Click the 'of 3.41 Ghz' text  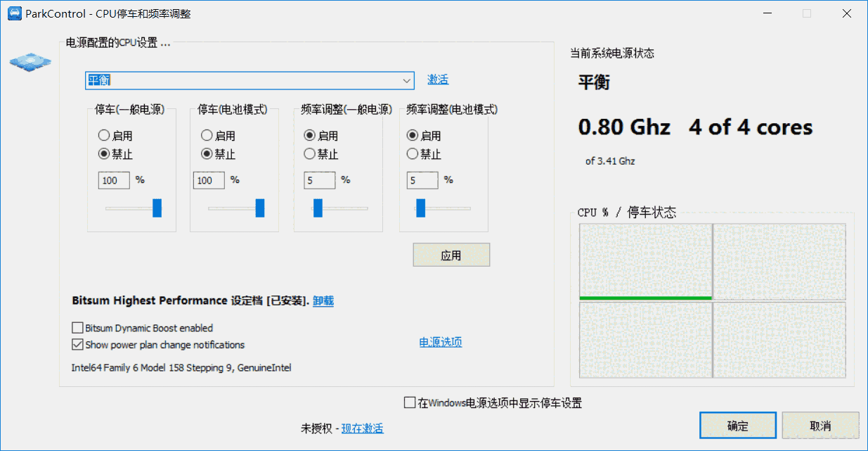pyautogui.click(x=610, y=161)
